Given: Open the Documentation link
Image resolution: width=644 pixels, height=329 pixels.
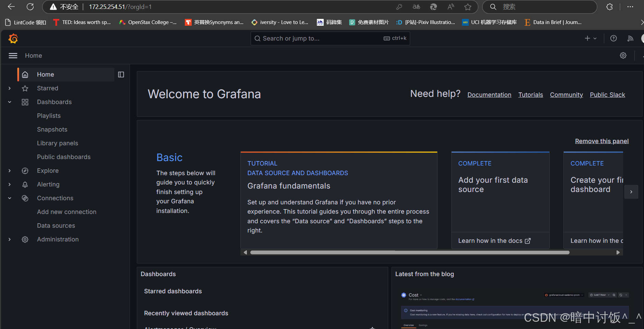Looking at the screenshot, I should [x=489, y=95].
